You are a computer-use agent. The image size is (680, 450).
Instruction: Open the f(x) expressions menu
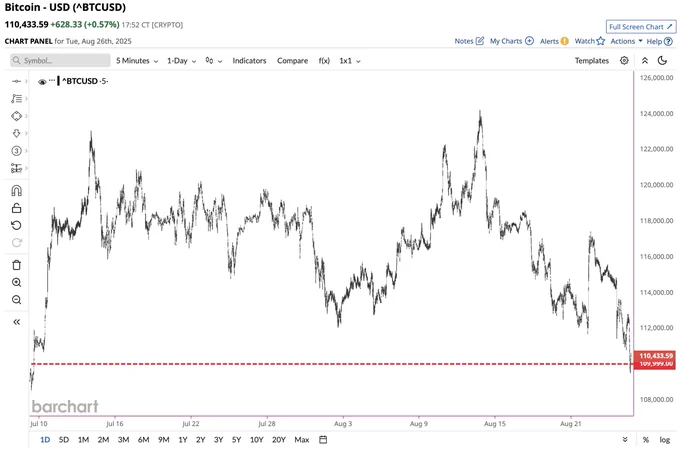click(x=324, y=61)
